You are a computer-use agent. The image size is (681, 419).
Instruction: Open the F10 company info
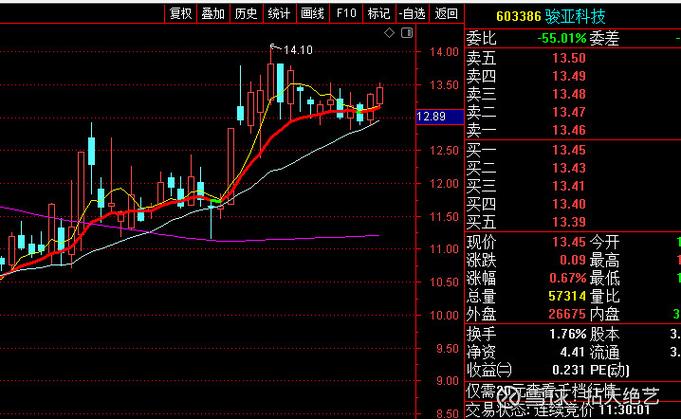pyautogui.click(x=346, y=13)
